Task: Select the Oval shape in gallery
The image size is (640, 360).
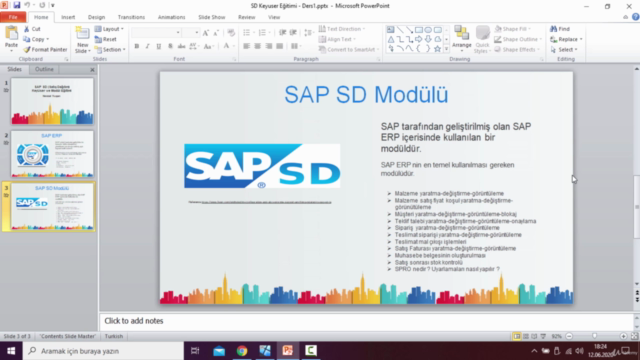Action: 428,30
